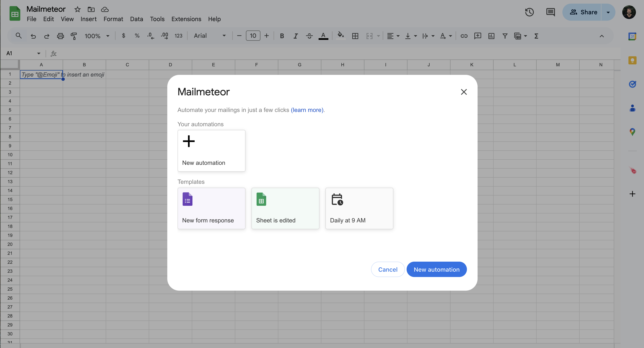Open Google Keep side panel icon

click(632, 60)
